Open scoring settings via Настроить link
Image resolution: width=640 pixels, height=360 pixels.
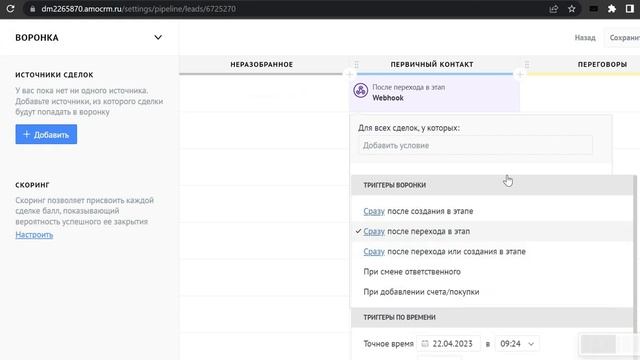coord(34,235)
